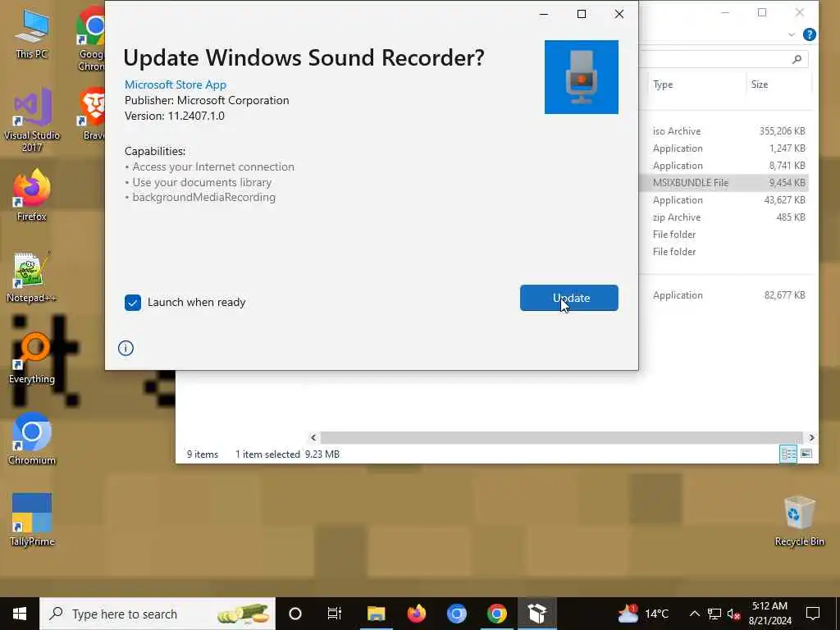Open Firefox from taskbar

click(416, 614)
